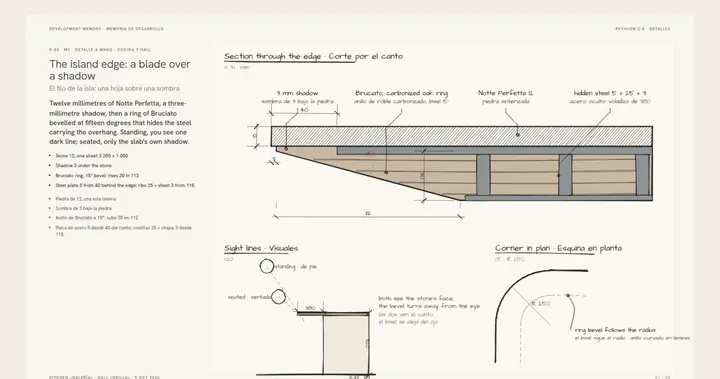Viewport: 720px width, 379px height.
Task: Click the 'hidden steel 5 + 25 + 3' annotation
Action: click(x=610, y=93)
